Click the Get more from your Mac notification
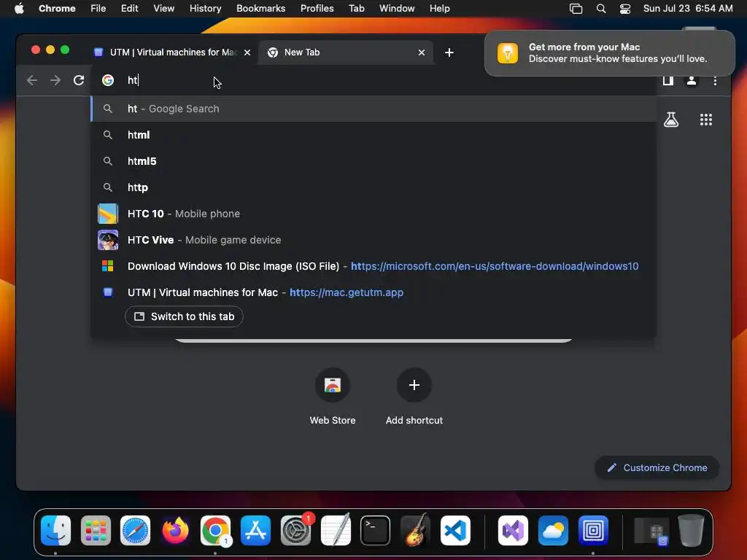 [609, 52]
